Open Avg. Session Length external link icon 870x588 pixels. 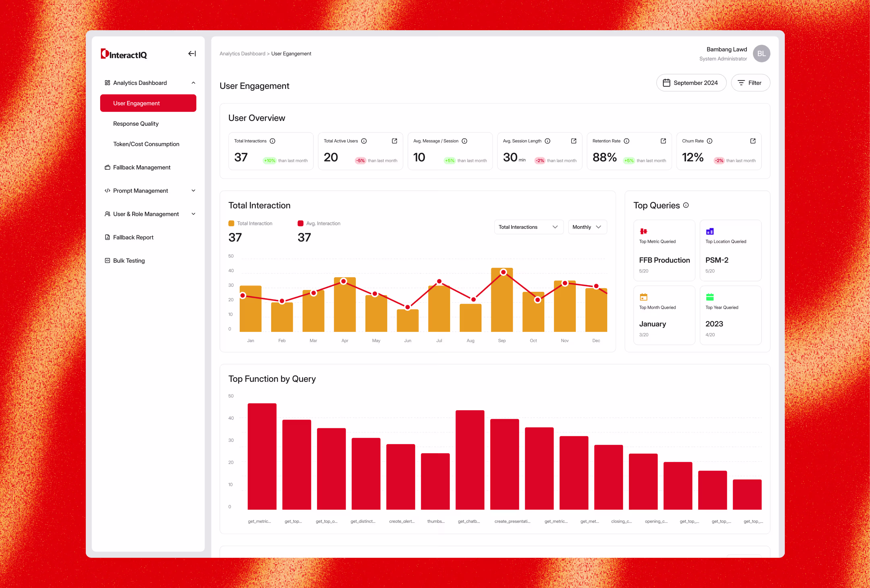[574, 141]
